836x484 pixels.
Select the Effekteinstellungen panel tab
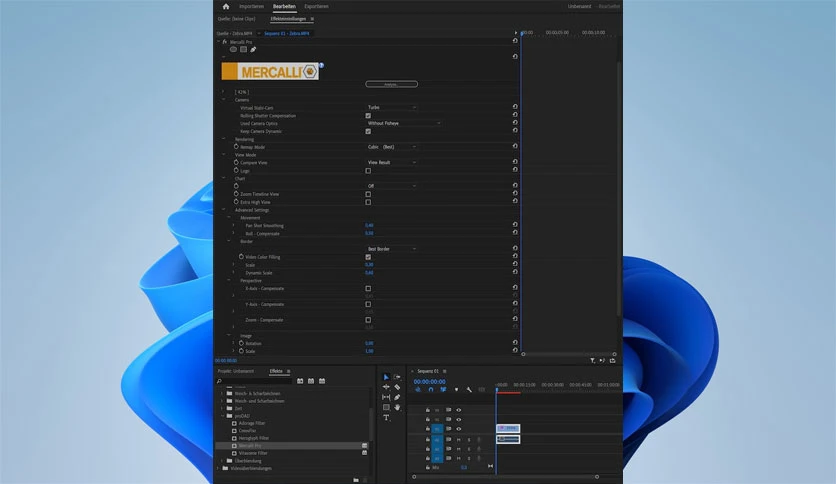tap(288, 19)
